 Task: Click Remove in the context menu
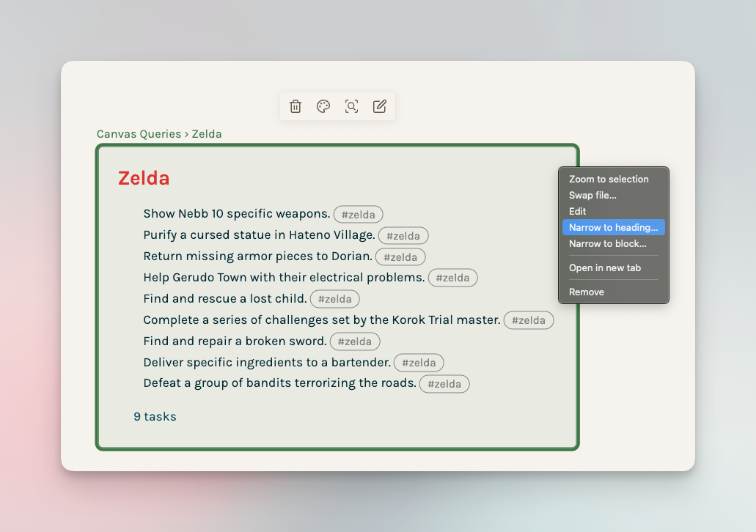(x=613, y=292)
